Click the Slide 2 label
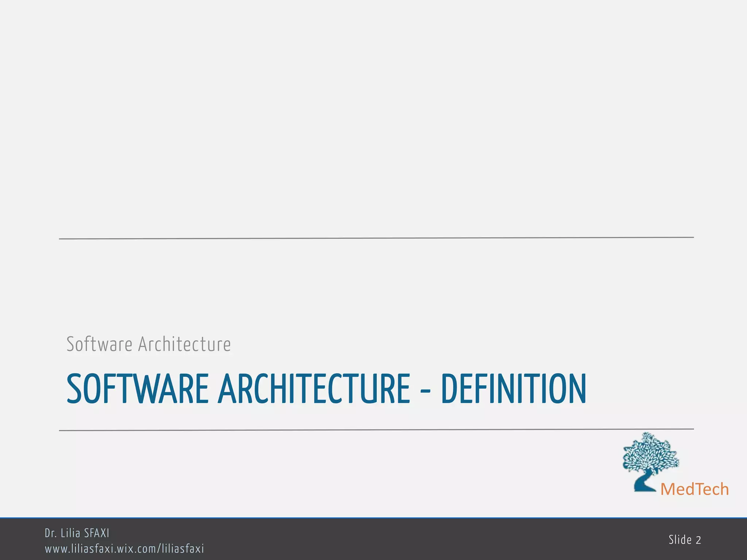The height and width of the screenshot is (560, 747). pos(685,540)
